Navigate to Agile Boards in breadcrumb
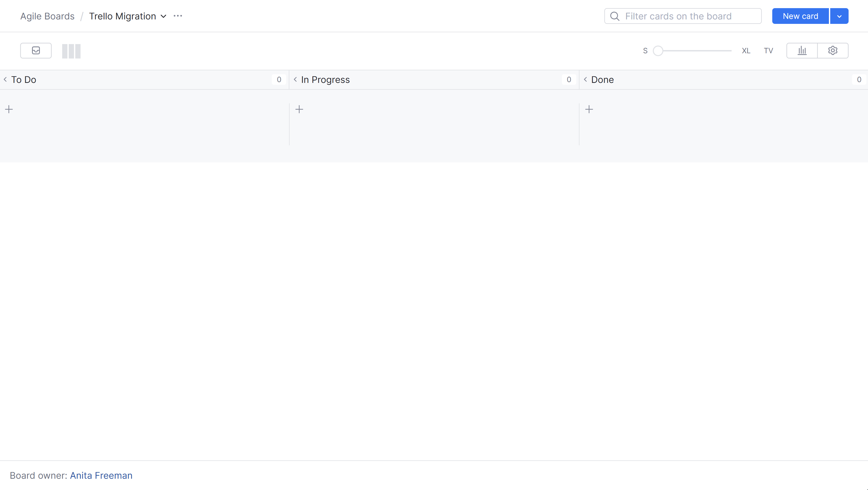The height and width of the screenshot is (490, 868). pyautogui.click(x=47, y=16)
